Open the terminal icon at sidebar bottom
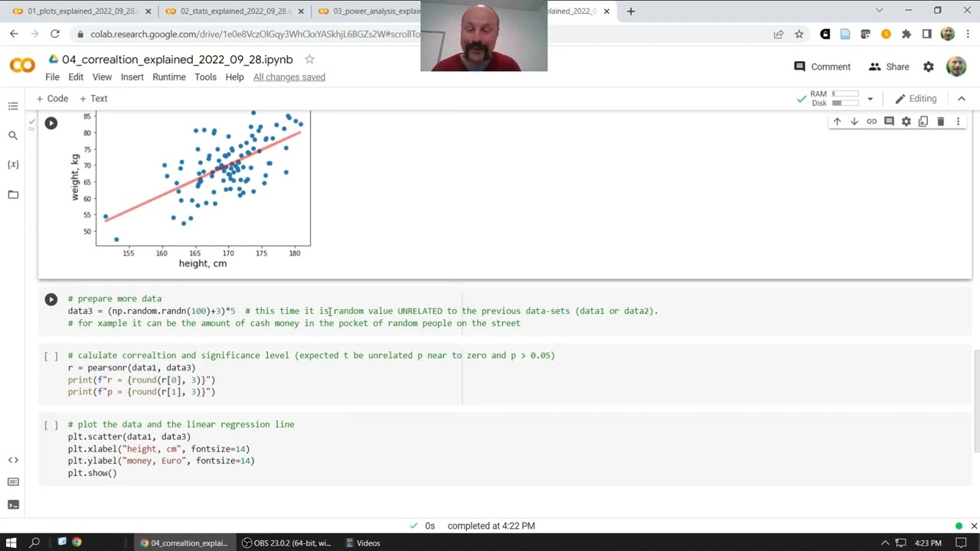Image resolution: width=980 pixels, height=551 pixels. tap(13, 504)
